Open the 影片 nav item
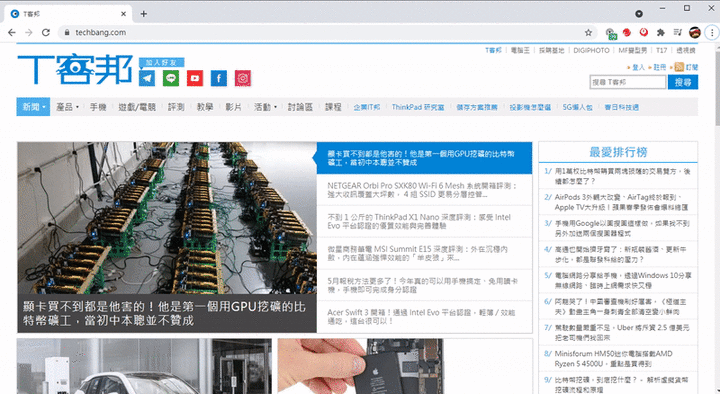The height and width of the screenshot is (394, 720). (x=233, y=107)
